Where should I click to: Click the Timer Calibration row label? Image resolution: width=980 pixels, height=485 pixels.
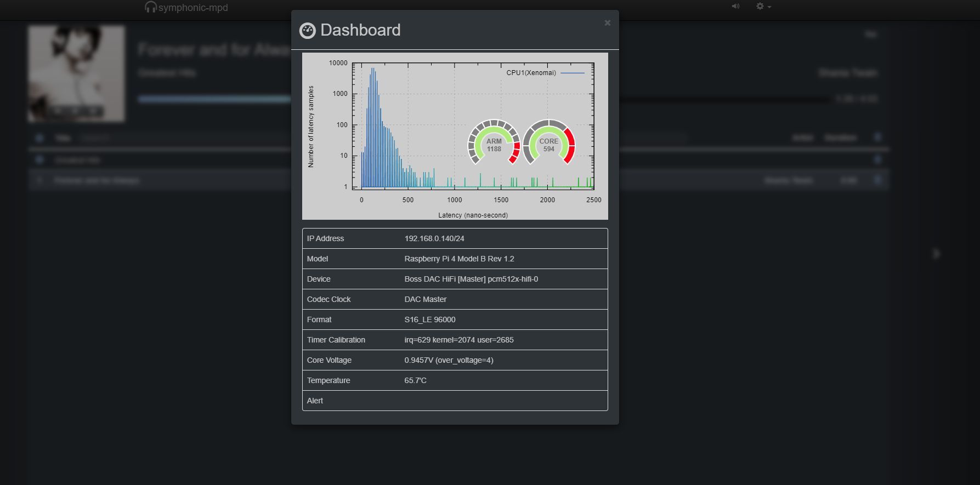pos(336,340)
